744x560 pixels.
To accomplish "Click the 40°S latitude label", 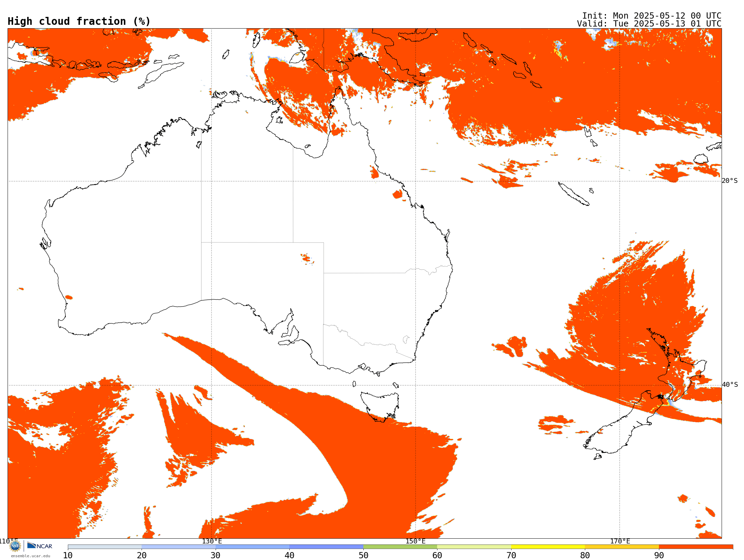I will (x=730, y=385).
